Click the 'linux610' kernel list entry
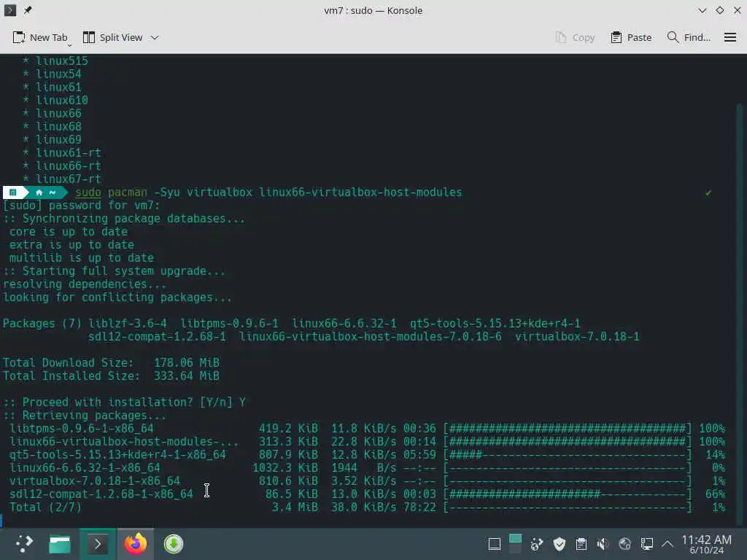 [x=62, y=101]
